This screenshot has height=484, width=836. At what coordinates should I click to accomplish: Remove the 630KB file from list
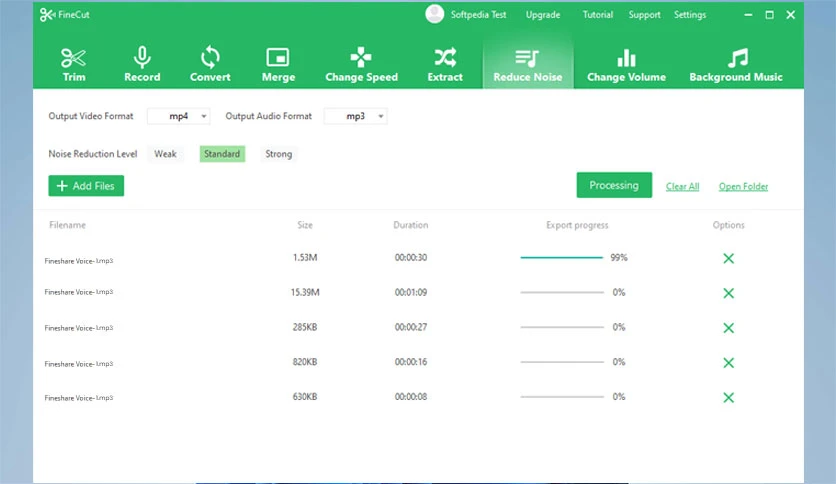728,398
